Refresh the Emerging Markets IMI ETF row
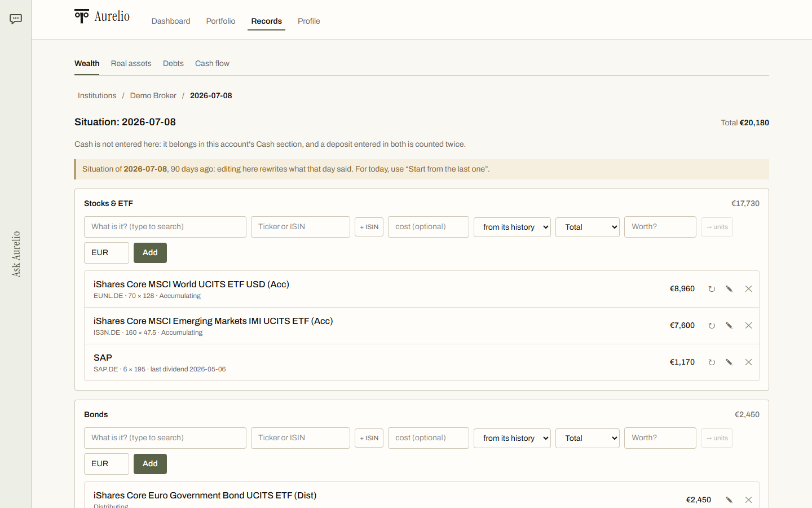The image size is (812, 508). [x=712, y=326]
